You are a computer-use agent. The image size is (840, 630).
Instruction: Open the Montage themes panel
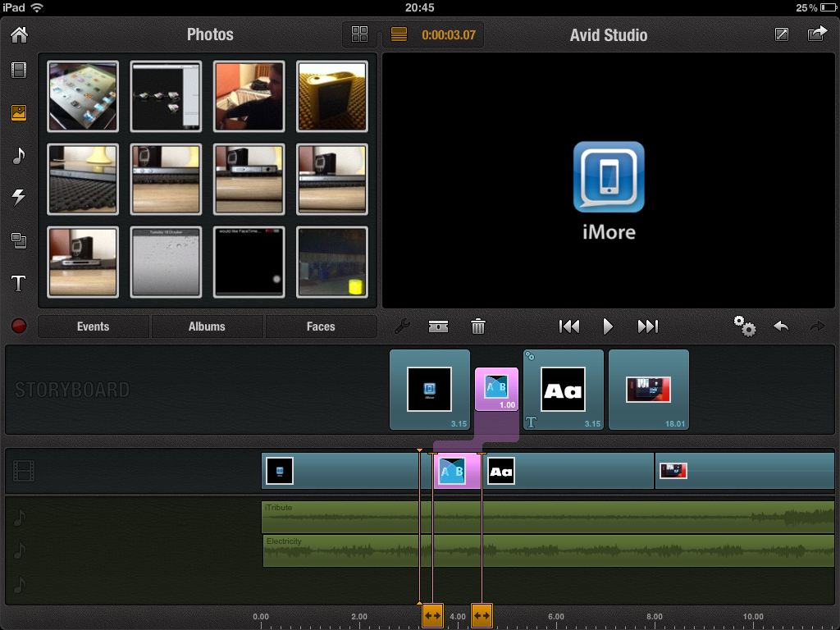pyautogui.click(x=20, y=240)
